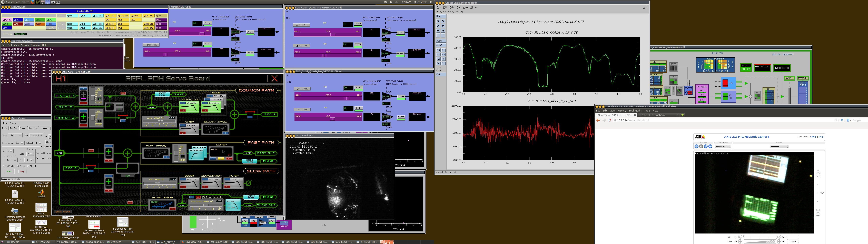Open the Matlab desktop icon
868x244 pixels.
tap(41, 194)
